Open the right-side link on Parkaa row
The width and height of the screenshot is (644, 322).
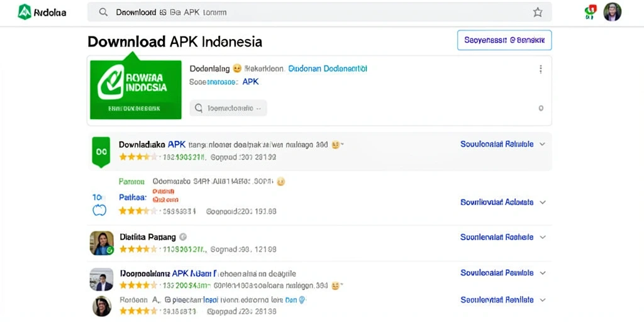click(x=497, y=202)
